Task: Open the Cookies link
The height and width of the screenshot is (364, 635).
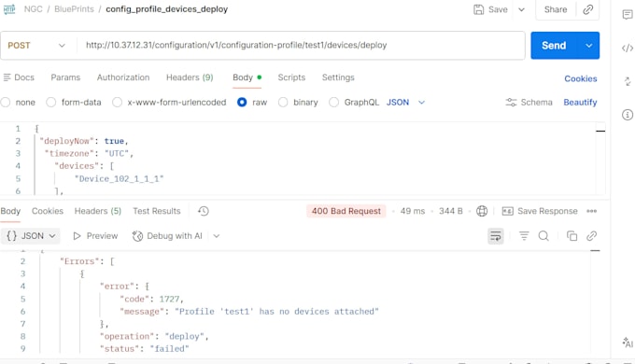Action: (x=580, y=78)
